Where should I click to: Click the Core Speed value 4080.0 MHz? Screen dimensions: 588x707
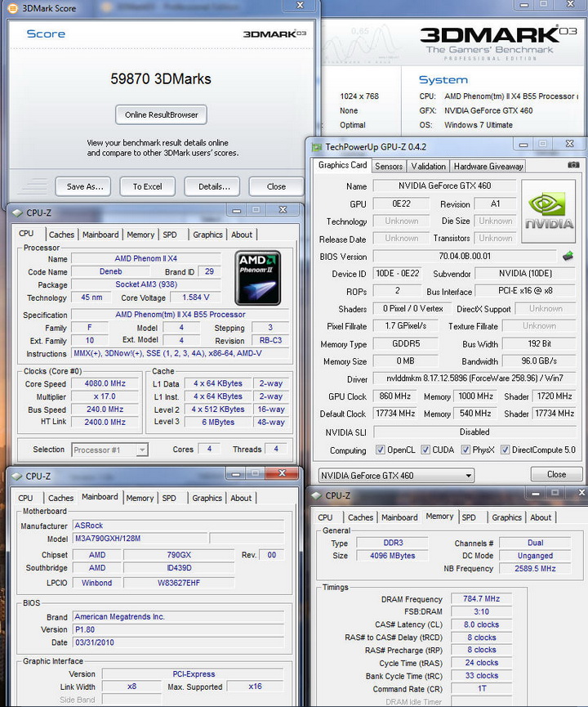point(105,383)
